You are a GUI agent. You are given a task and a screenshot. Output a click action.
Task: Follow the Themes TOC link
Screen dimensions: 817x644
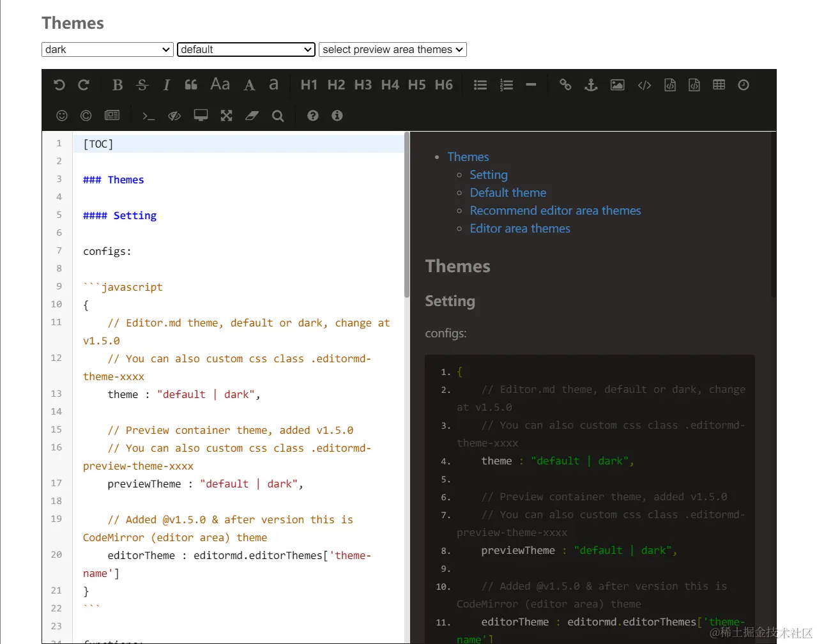pos(468,157)
